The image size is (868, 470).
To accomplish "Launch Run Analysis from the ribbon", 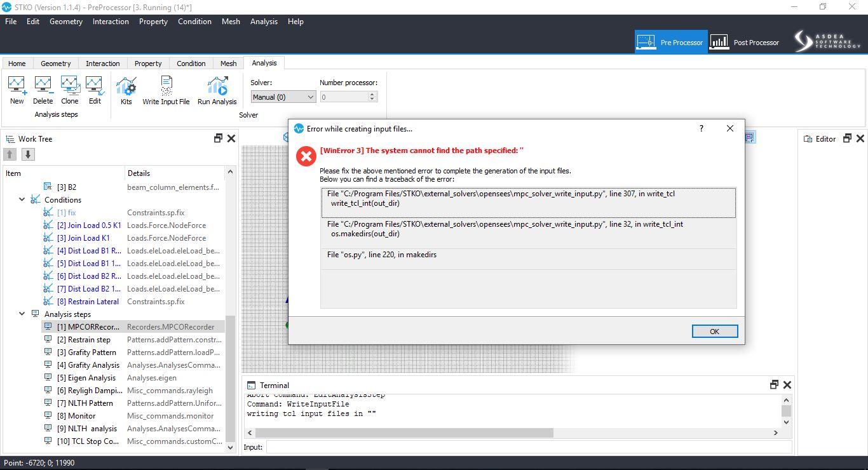I will pyautogui.click(x=217, y=90).
